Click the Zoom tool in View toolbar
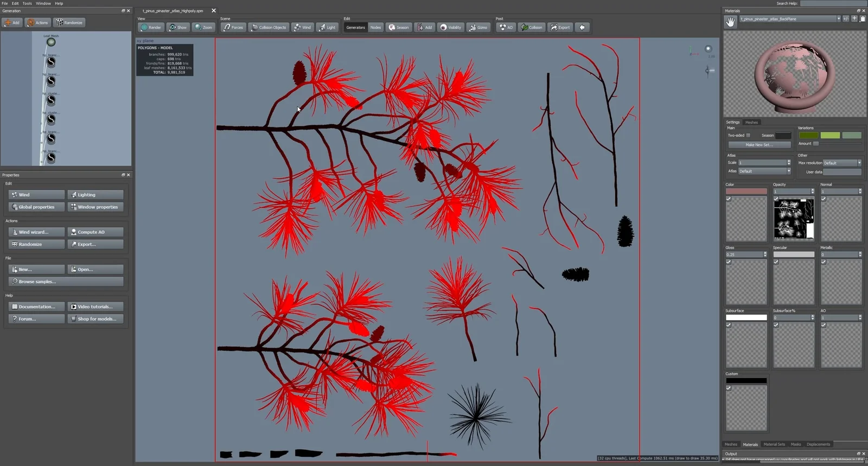This screenshot has height=466, width=868. point(203,27)
